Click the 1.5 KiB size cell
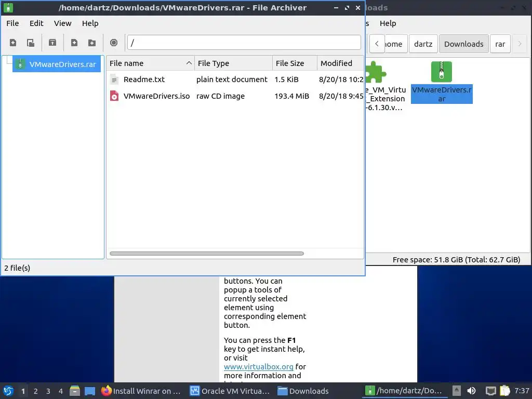 [286, 79]
